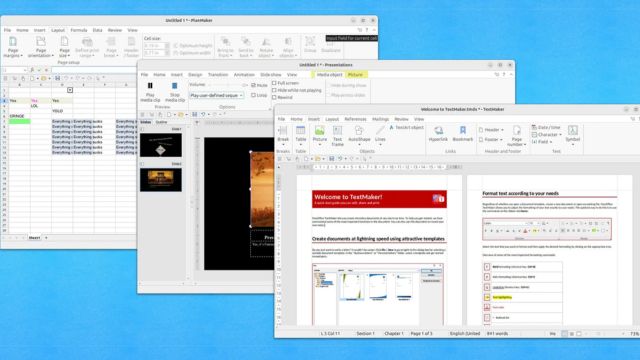Insert a TextArt object in TextMaker
Image resolution: width=640 pixels, height=360 pixels.
[x=407, y=128]
